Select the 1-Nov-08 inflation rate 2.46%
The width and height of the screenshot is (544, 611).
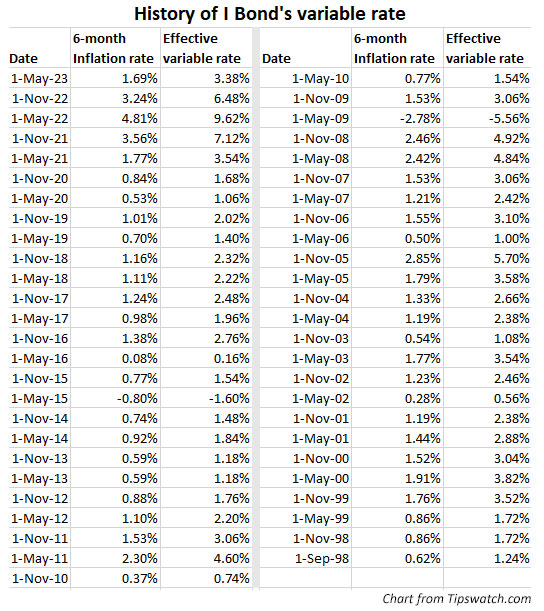pos(422,139)
